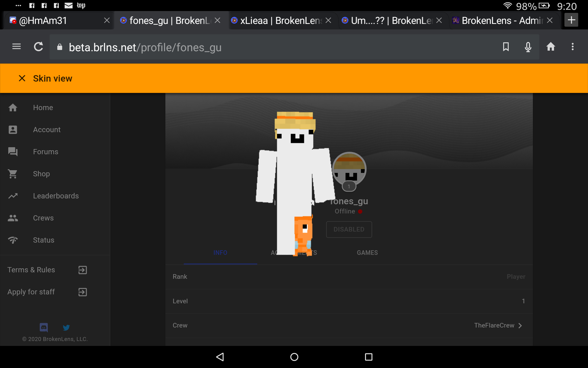
Task: Open the Terms & Rules link
Action: pyautogui.click(x=31, y=270)
